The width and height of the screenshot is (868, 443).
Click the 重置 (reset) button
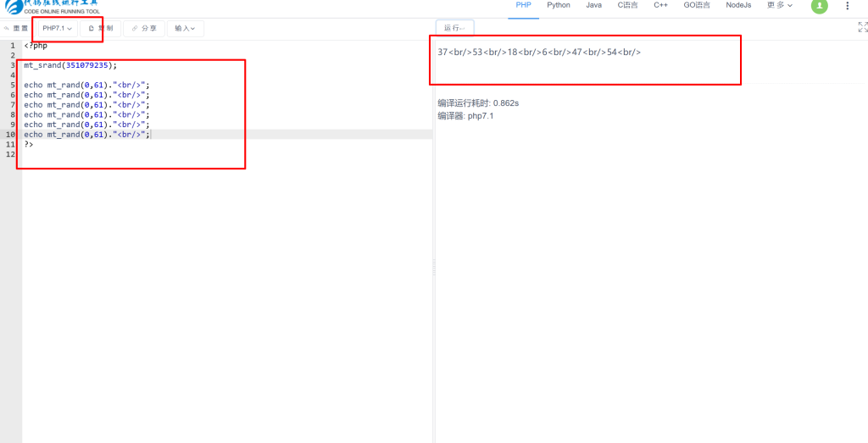click(16, 29)
